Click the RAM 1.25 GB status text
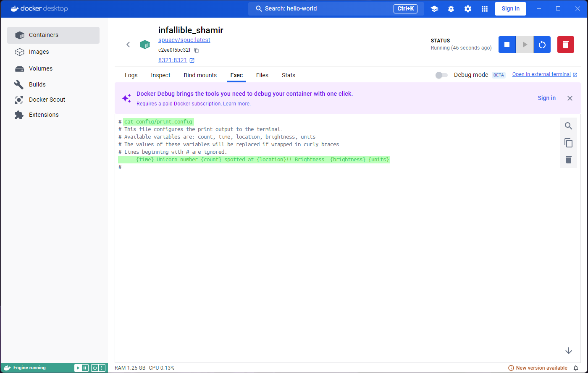The height and width of the screenshot is (373, 588). click(130, 368)
